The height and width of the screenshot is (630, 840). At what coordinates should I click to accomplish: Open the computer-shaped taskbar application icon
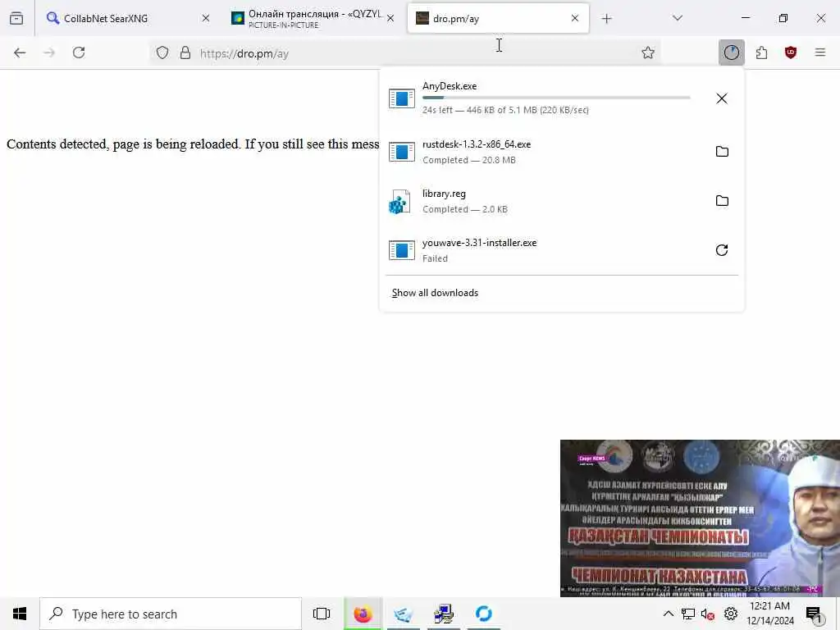pos(444,614)
